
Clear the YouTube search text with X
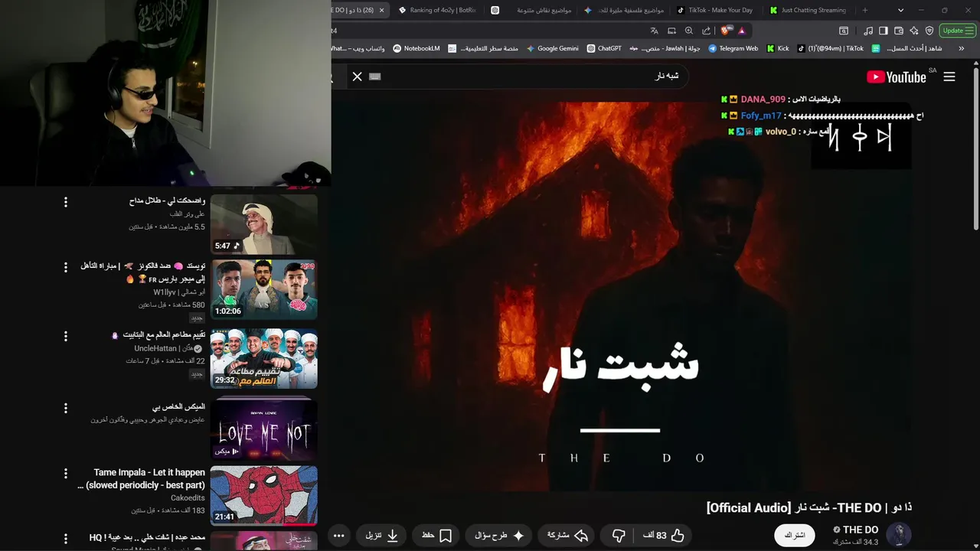point(357,77)
